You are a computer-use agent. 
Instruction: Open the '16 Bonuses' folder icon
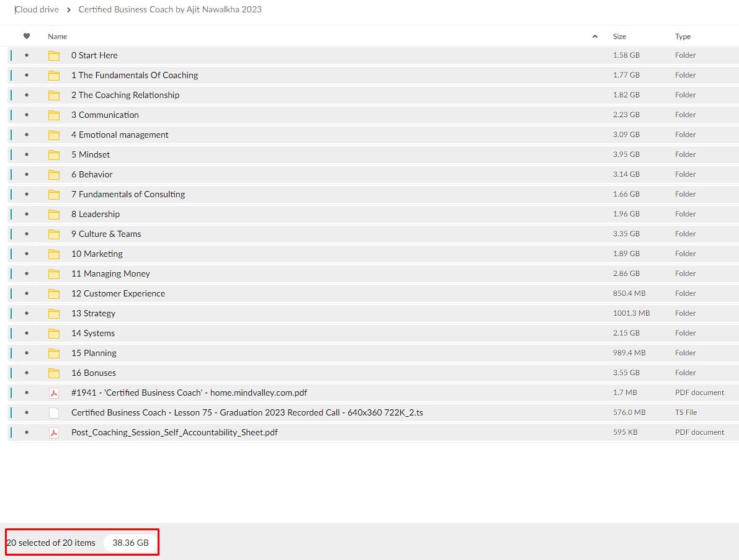[54, 373]
